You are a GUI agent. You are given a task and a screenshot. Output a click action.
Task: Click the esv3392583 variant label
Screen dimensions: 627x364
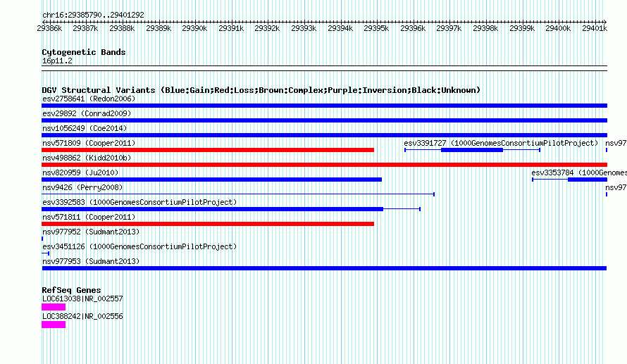[139, 202]
